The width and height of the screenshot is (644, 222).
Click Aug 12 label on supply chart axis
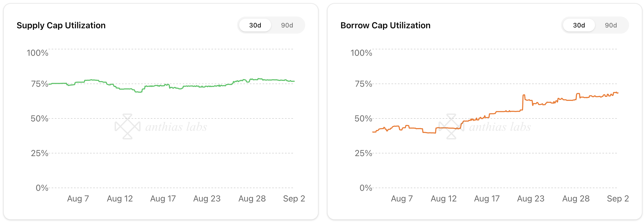tap(120, 199)
